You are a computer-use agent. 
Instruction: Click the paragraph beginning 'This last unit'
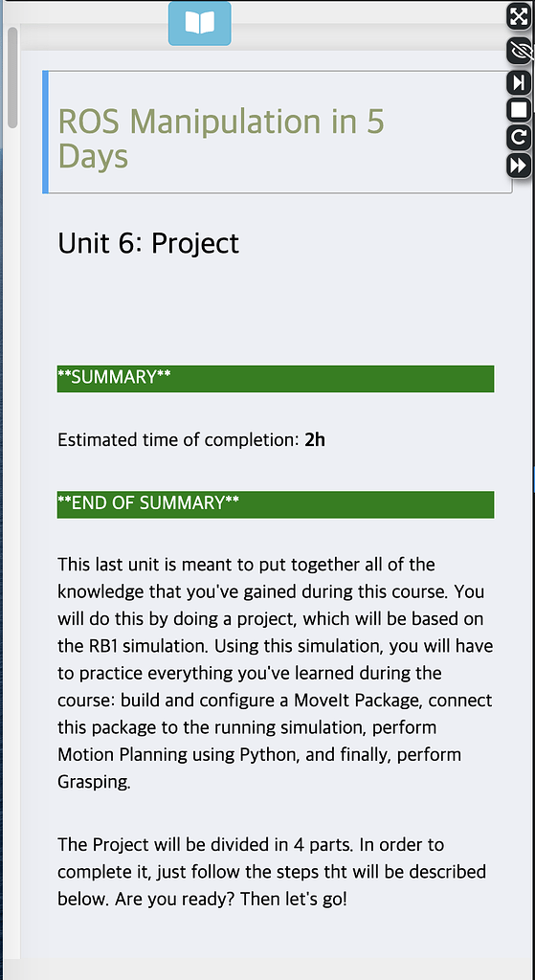pyautogui.click(x=276, y=673)
